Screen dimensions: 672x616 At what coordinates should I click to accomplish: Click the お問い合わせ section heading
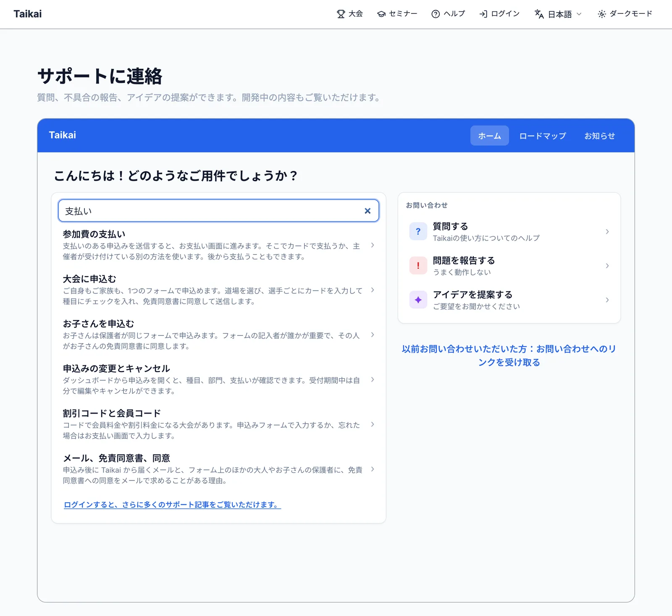point(427,205)
